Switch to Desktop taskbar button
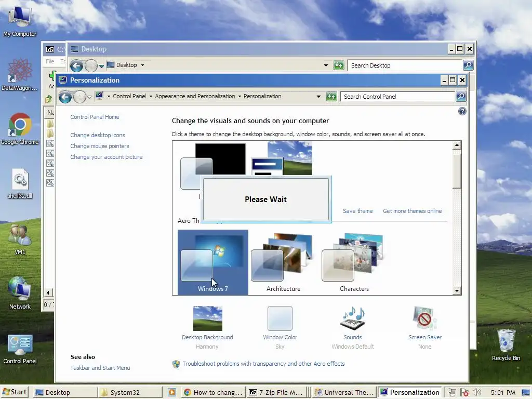 (65, 392)
